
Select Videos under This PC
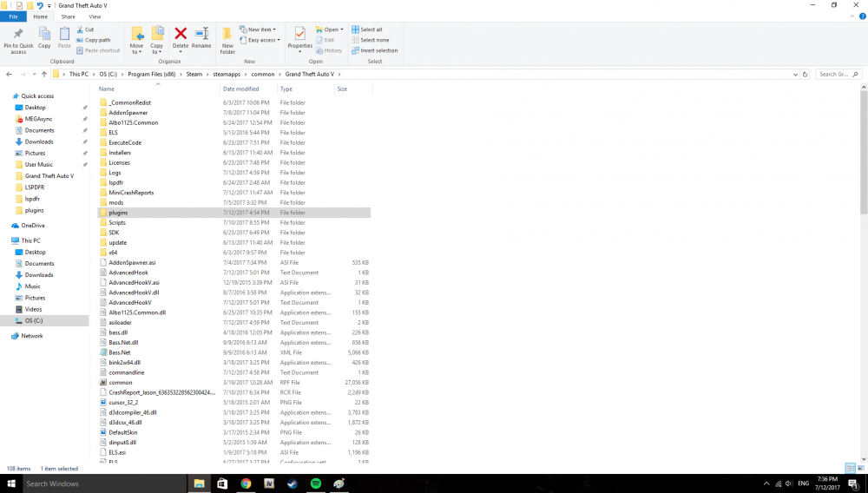pyautogui.click(x=33, y=309)
